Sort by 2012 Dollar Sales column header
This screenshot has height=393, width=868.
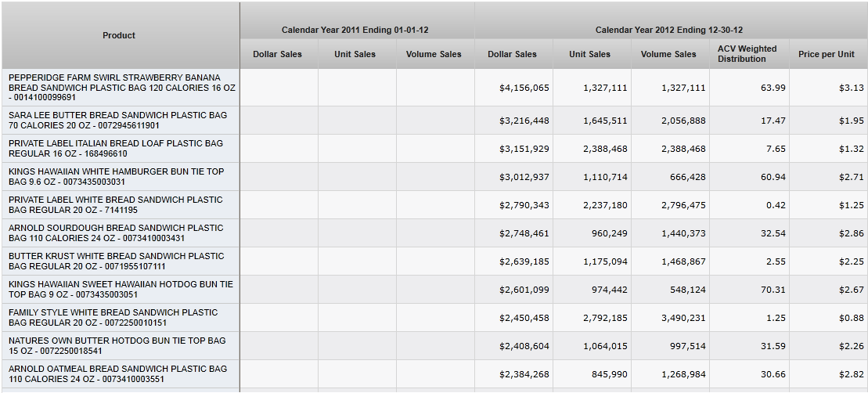pos(512,54)
